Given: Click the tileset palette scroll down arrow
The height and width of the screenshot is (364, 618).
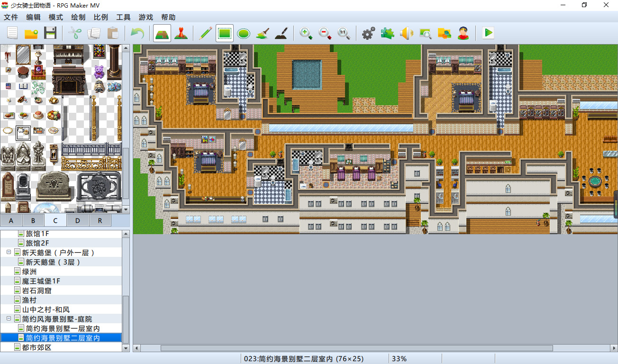Looking at the screenshot, I should click(126, 209).
